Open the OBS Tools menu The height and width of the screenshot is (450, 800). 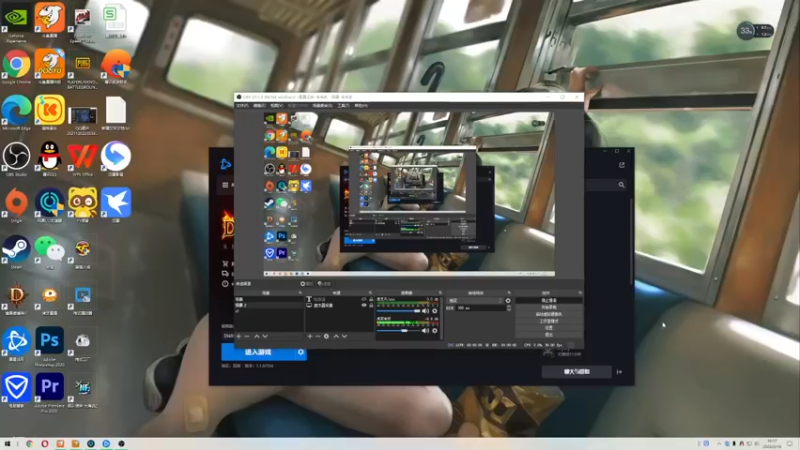[x=343, y=106]
